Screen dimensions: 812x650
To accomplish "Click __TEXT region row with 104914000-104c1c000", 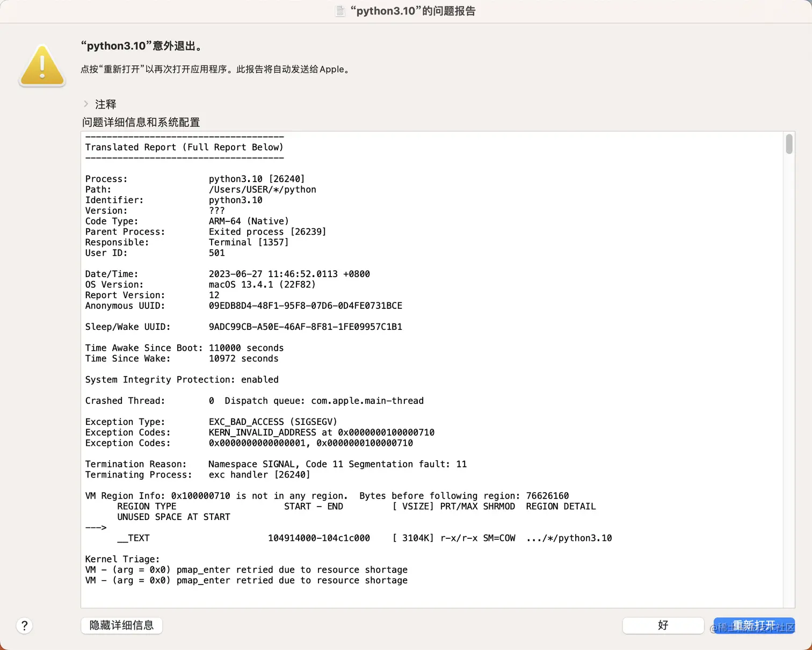I will pos(365,538).
